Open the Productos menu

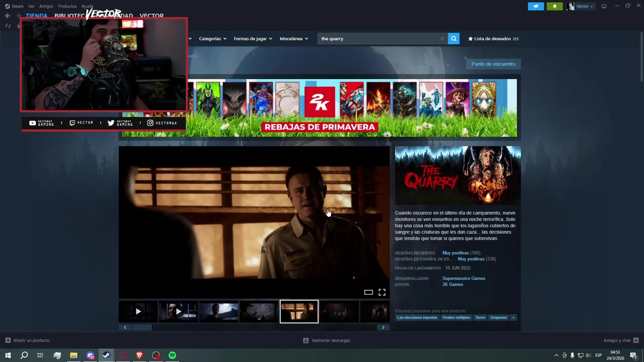pos(67,6)
